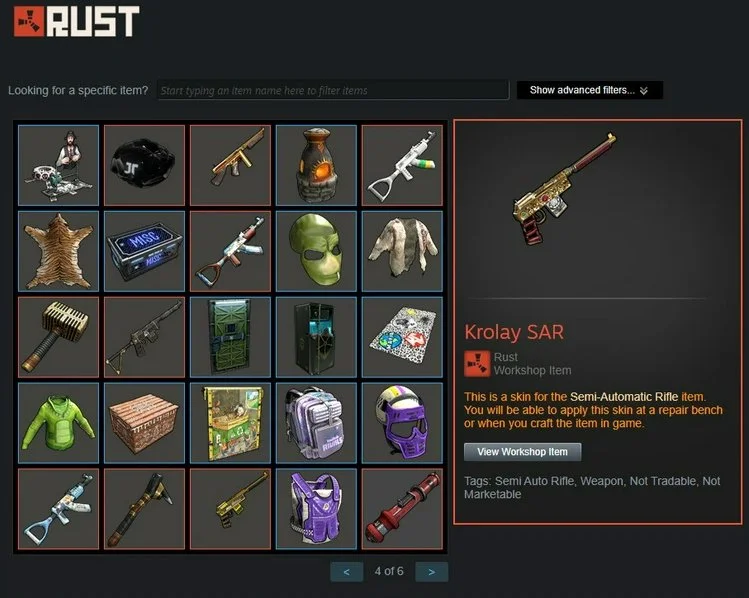The image size is (749, 598).
Task: Select the red rocket launcher item
Action: coord(402,509)
